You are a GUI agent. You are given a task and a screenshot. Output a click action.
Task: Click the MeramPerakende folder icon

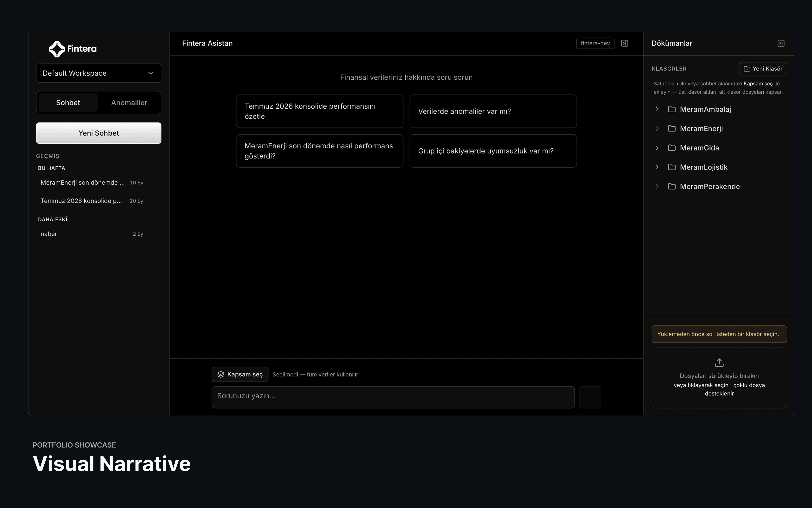click(671, 186)
